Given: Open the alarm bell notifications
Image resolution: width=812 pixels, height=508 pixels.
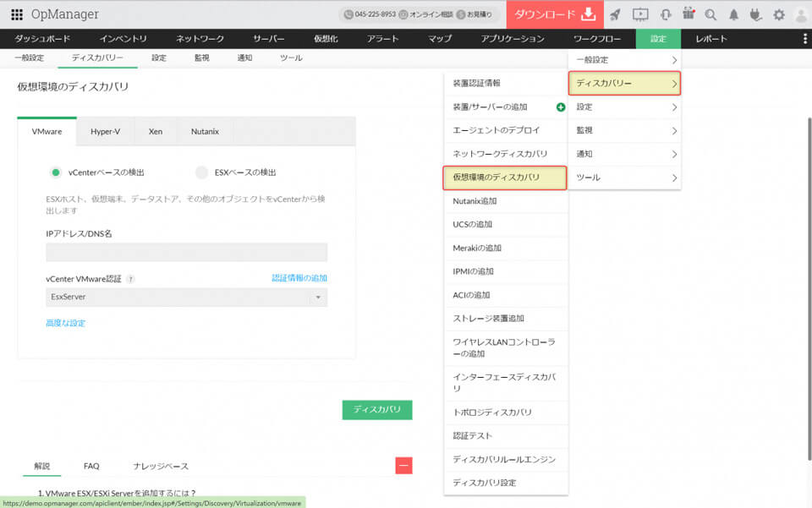Looking at the screenshot, I should pos(733,15).
